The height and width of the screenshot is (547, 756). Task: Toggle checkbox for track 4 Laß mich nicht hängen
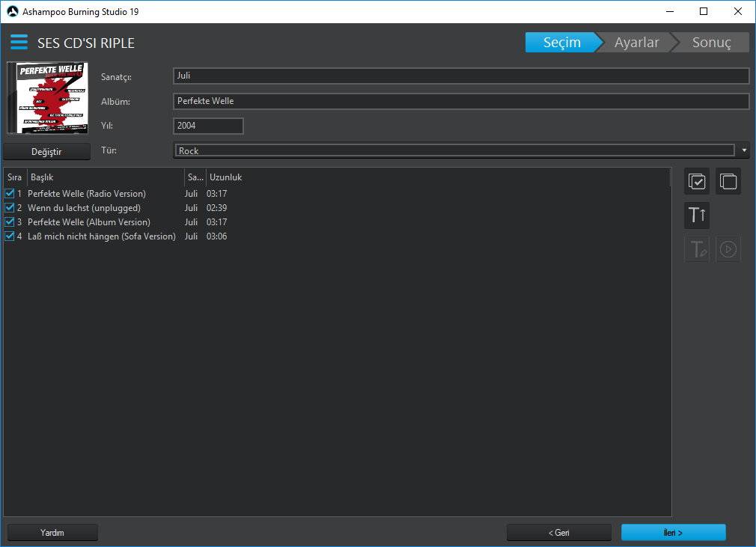10,236
